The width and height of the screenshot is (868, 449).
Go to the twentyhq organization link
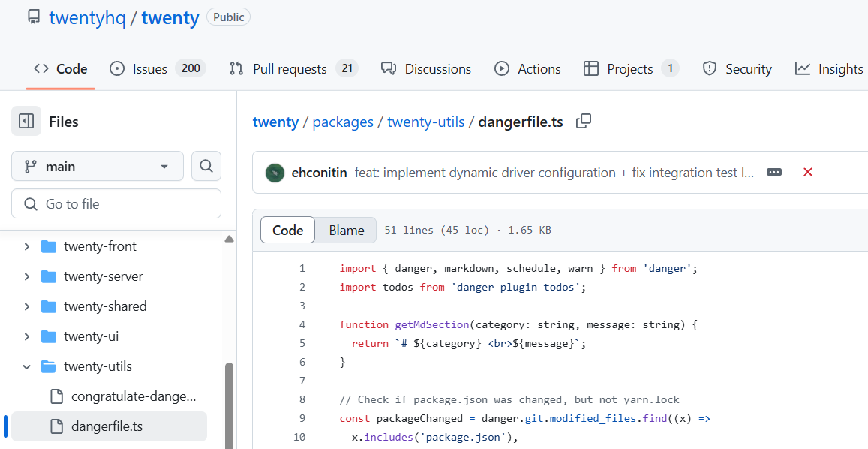point(88,18)
